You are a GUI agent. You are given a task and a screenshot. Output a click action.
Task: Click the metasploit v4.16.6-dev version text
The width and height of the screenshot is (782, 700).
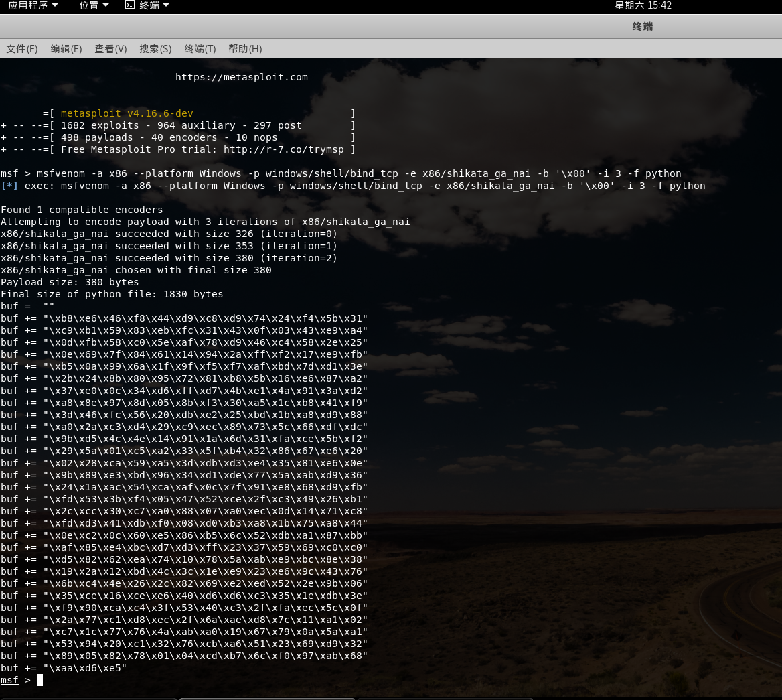[127, 113]
